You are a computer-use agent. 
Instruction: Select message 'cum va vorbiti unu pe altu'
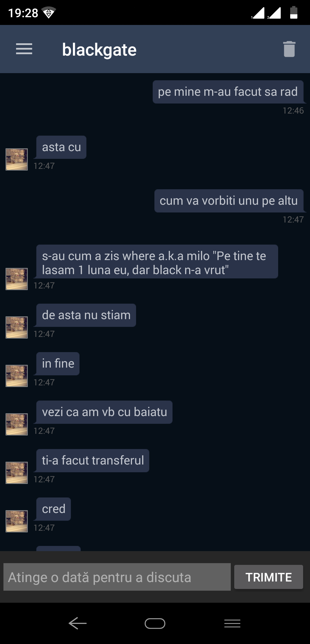click(x=229, y=201)
